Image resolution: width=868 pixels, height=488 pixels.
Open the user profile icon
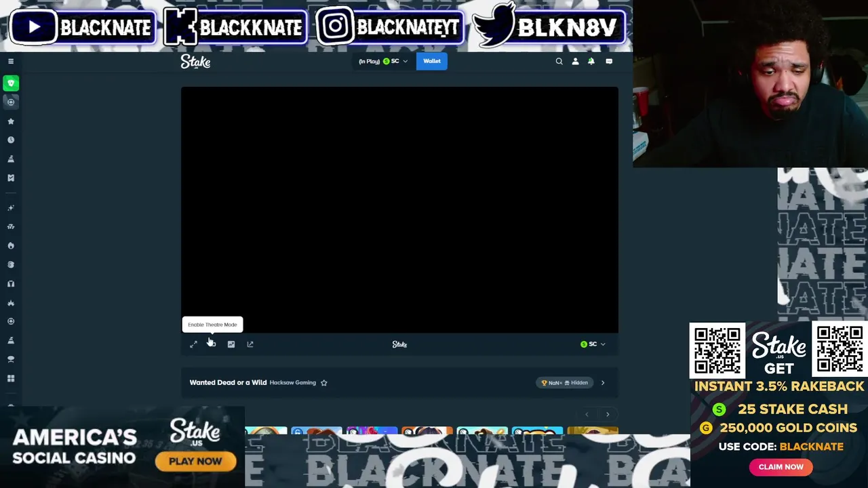coord(575,62)
